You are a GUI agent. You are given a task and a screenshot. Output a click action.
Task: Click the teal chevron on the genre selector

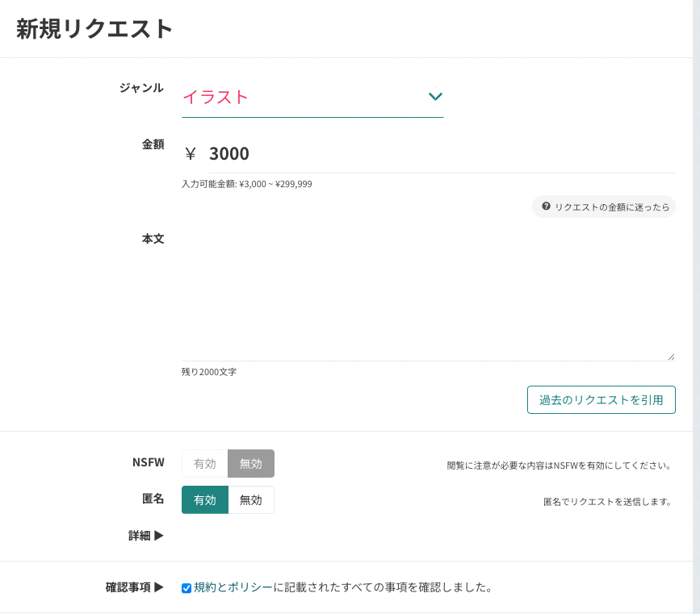435,96
